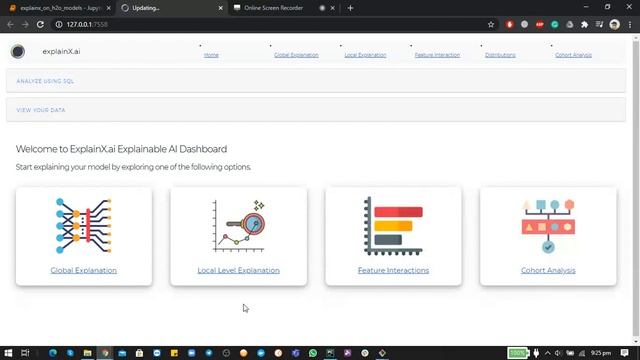The image size is (640, 360).
Task: Click the clock showing 9:25 pm
Action: point(601,353)
